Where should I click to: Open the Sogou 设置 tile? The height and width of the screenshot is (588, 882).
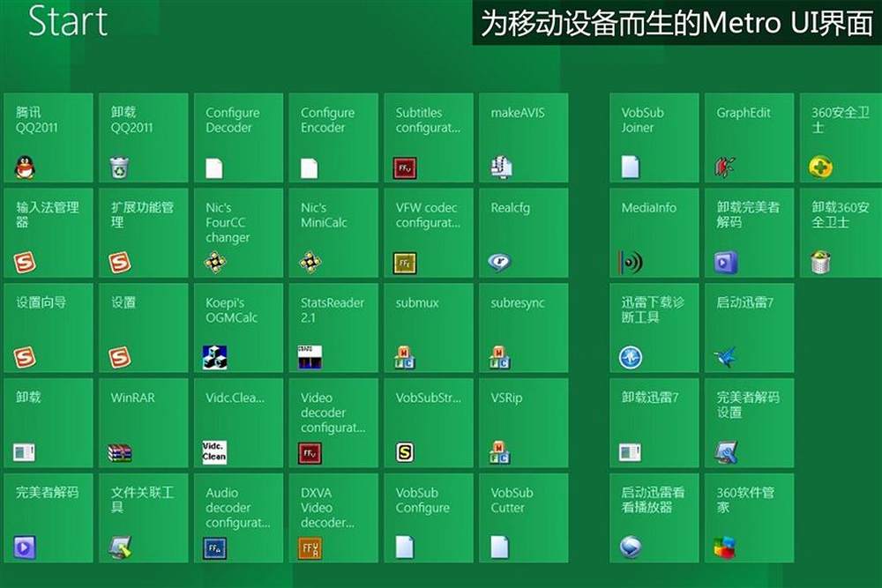(x=144, y=328)
